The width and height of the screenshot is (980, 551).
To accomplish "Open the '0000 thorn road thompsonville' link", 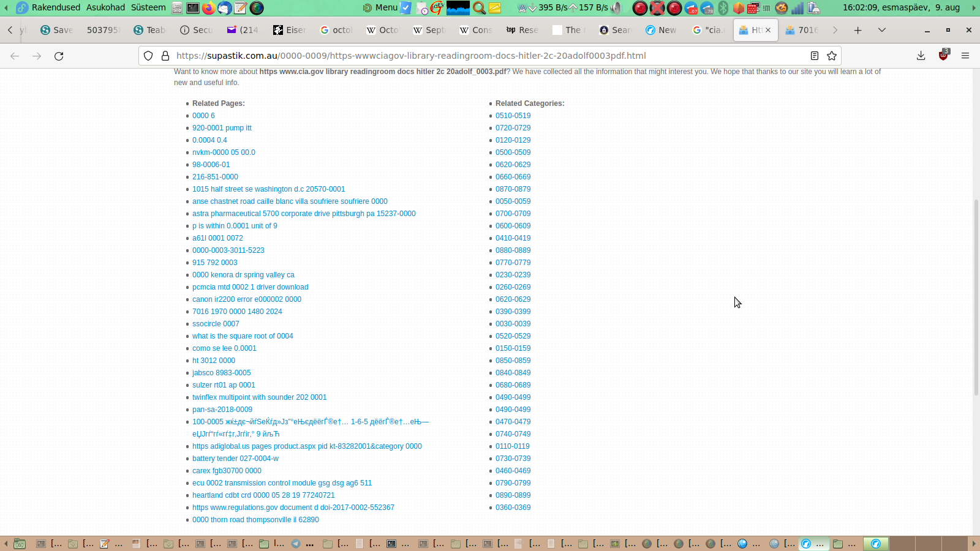I will [255, 520].
